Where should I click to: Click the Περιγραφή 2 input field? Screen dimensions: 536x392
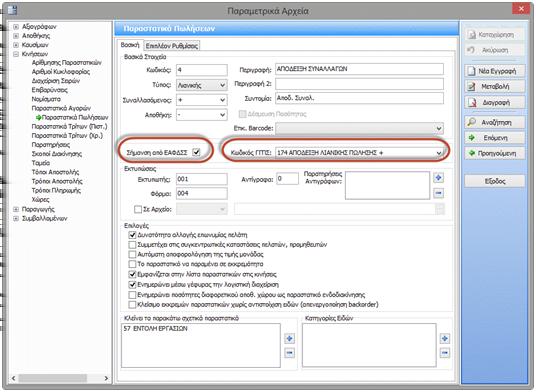(360, 84)
